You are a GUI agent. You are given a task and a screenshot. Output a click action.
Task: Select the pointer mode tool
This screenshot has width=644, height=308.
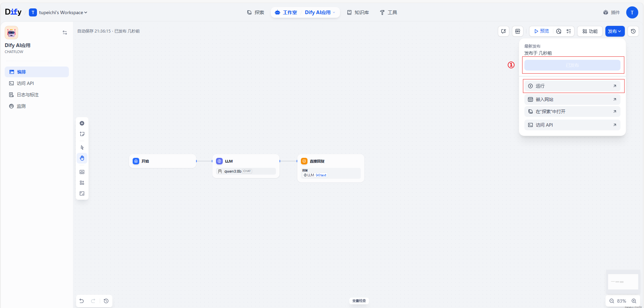coord(82,147)
